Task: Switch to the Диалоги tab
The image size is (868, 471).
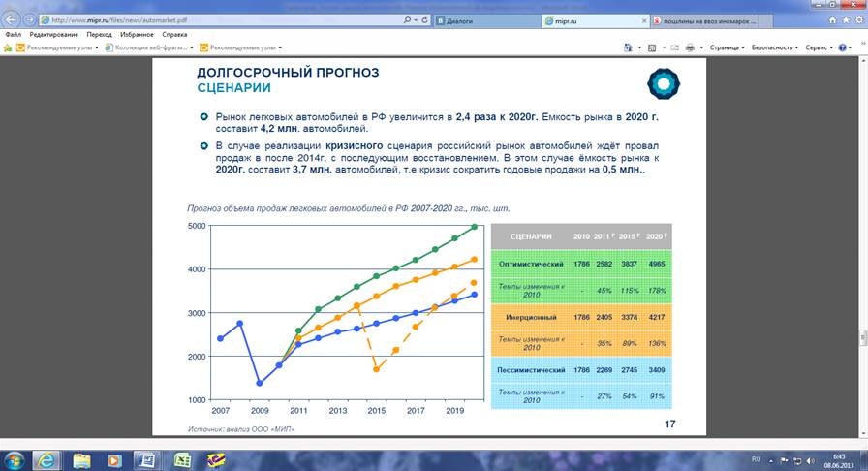Action: pos(487,21)
